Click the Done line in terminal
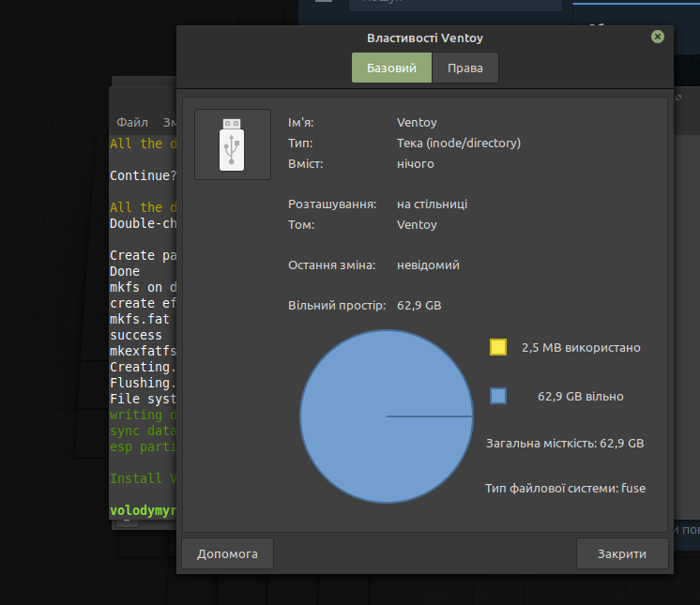This screenshot has height=605, width=700. (x=125, y=271)
